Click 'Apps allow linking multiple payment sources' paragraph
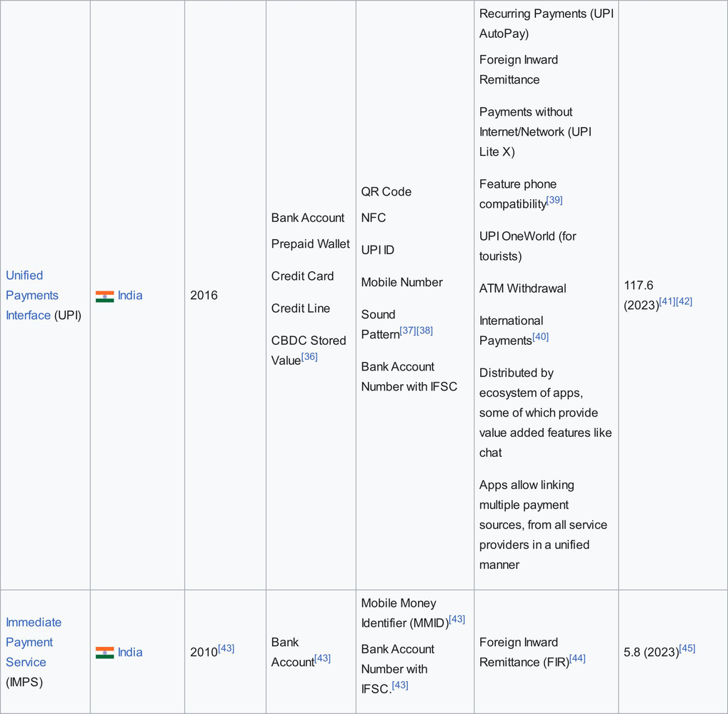The width and height of the screenshot is (728, 714). 543,525
